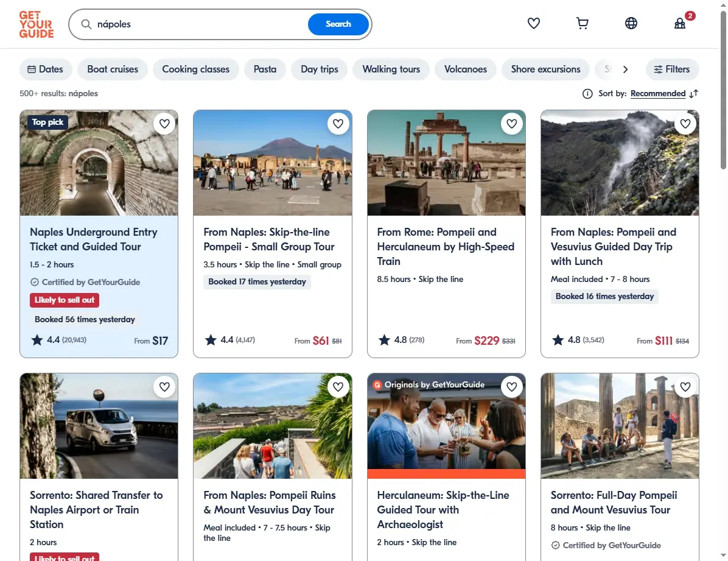Click the magnifier icon in search box
Image resolution: width=728 pixels, height=561 pixels.
[x=86, y=24]
